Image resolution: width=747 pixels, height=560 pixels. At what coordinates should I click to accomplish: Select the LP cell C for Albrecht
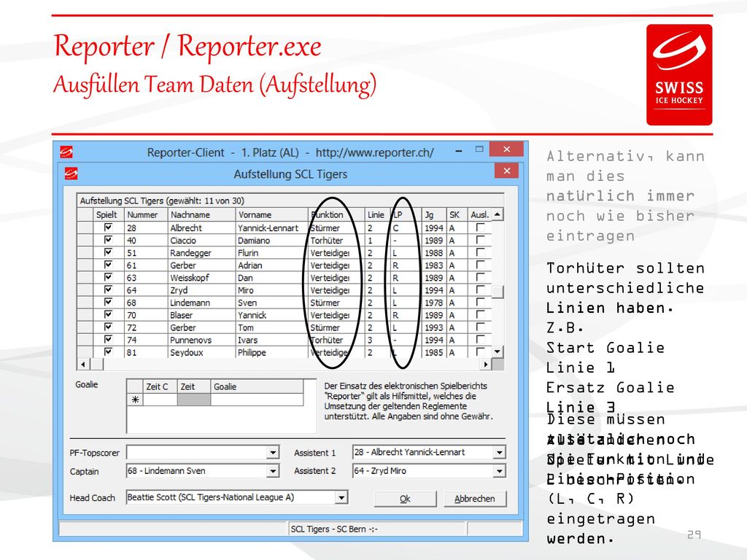406,227
